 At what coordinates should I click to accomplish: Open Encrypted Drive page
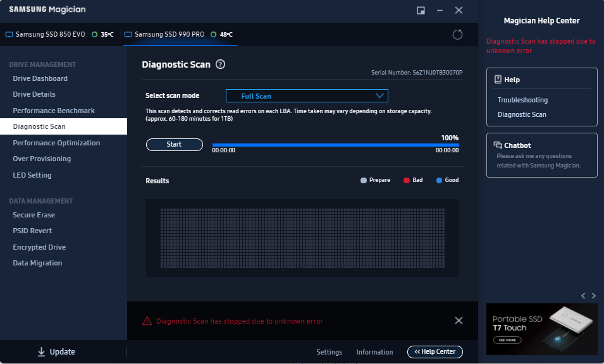coord(39,247)
